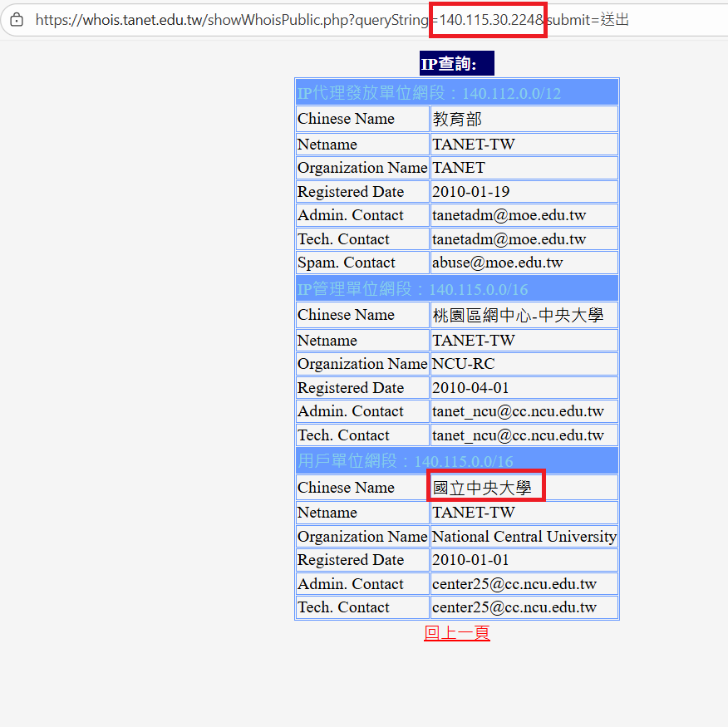Viewport: 728px width, 727px height.
Task: Click Tech. Contact value tanet_ncu@cc.ncu.edu.tw
Action: pos(524,435)
